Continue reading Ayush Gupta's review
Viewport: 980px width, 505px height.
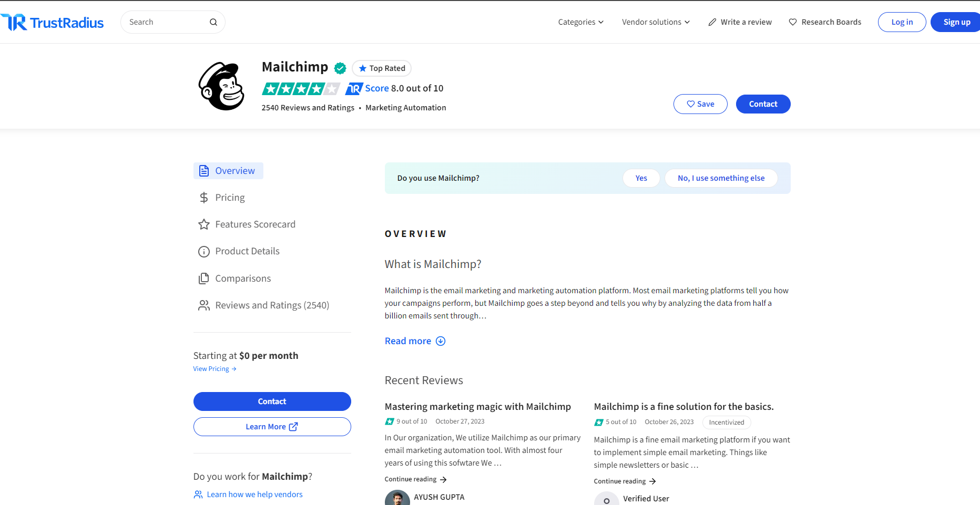(415, 479)
